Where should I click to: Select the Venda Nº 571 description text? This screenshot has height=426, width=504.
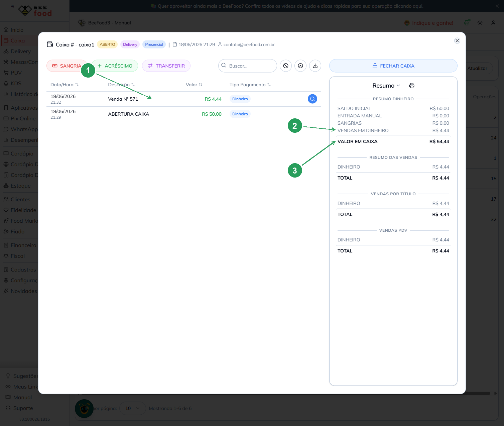pyautogui.click(x=123, y=99)
